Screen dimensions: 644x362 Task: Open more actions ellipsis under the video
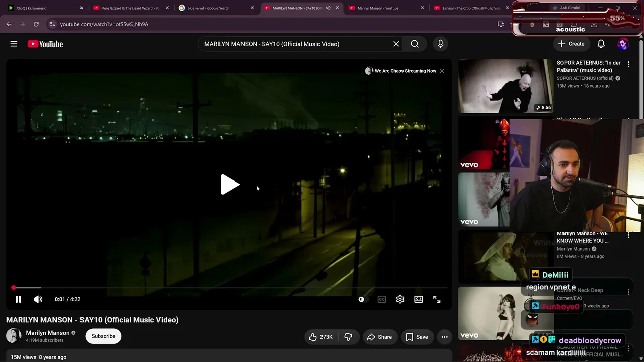coord(444,337)
